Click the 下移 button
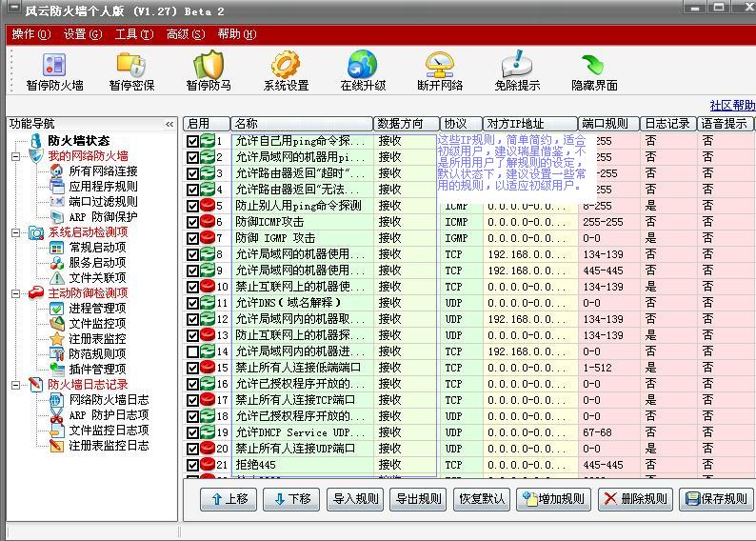The width and height of the screenshot is (756, 541). coord(291,499)
